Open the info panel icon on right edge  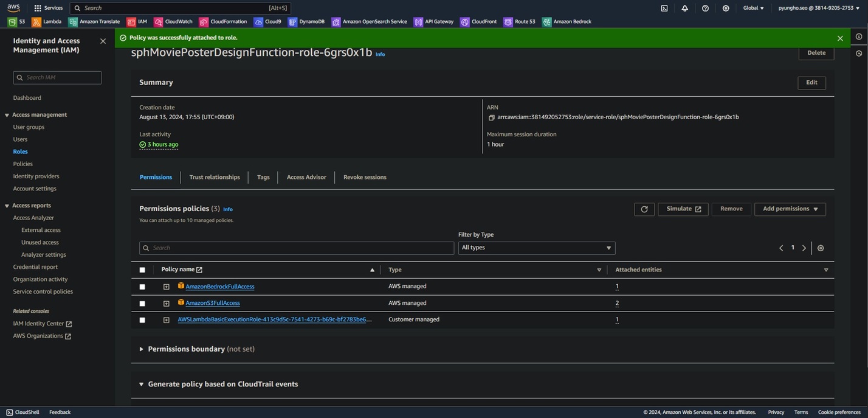(859, 37)
